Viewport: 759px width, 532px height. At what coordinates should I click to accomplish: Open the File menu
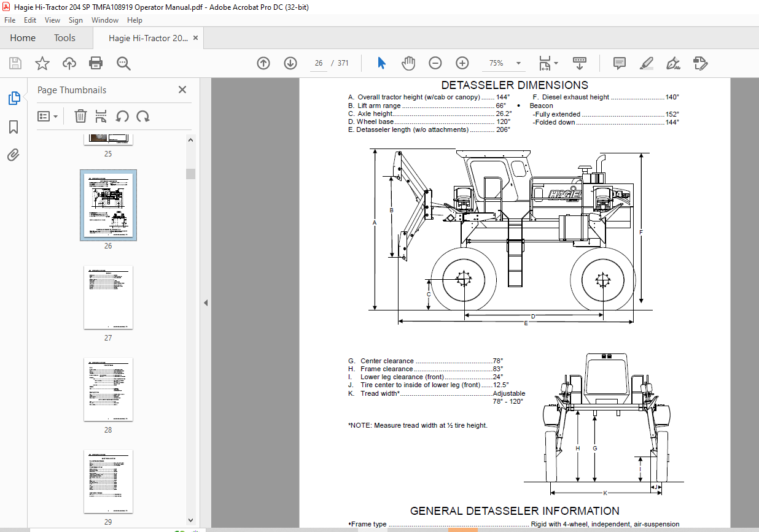click(10, 20)
